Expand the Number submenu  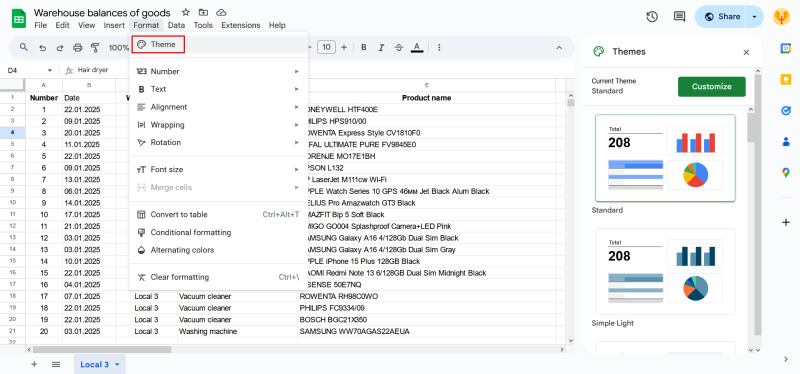pos(218,71)
